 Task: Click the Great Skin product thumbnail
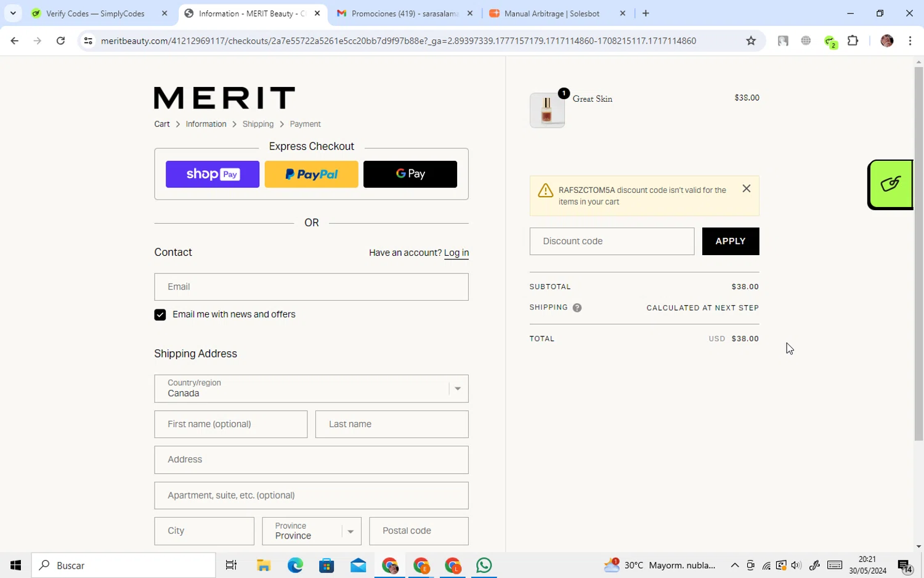click(547, 110)
